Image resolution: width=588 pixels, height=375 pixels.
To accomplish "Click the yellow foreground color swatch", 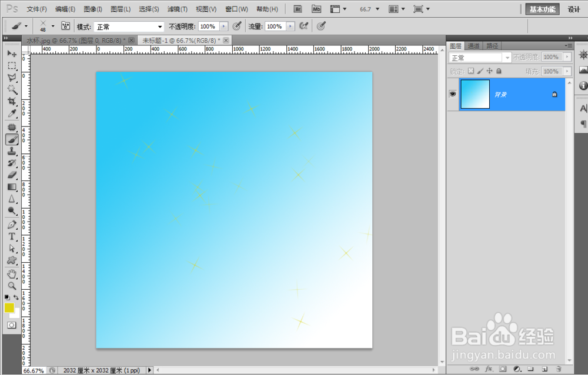I will pos(9,308).
